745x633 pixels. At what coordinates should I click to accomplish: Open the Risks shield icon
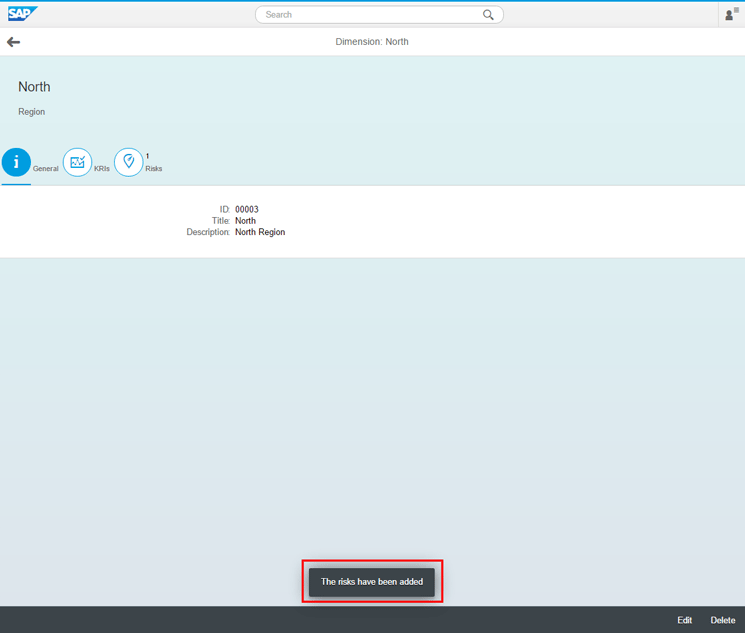click(x=128, y=162)
